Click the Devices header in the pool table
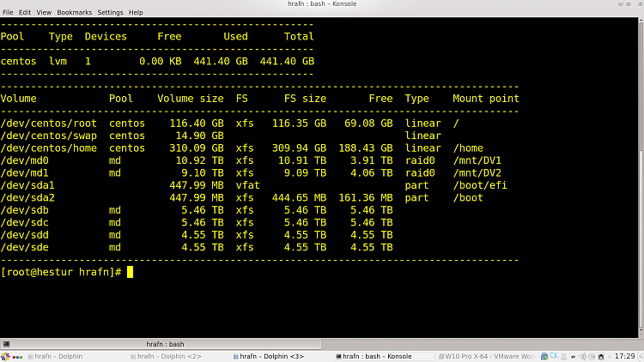The height and width of the screenshot is (362, 644). pyautogui.click(x=106, y=37)
